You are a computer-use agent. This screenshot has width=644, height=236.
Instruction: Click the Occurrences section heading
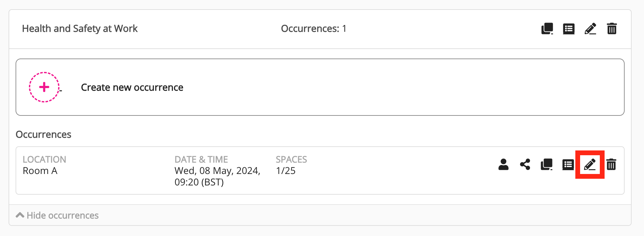44,135
